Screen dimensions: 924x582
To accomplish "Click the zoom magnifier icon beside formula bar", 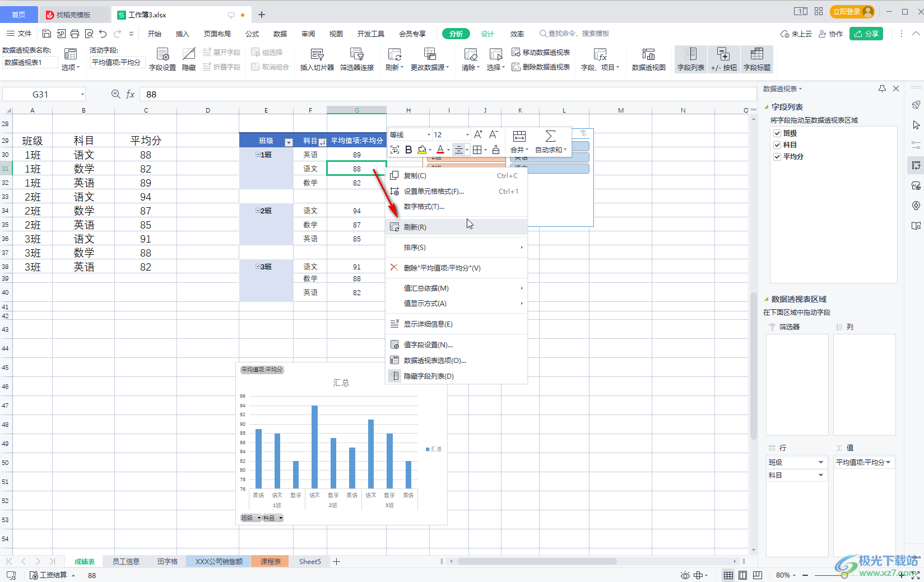I will coord(115,94).
